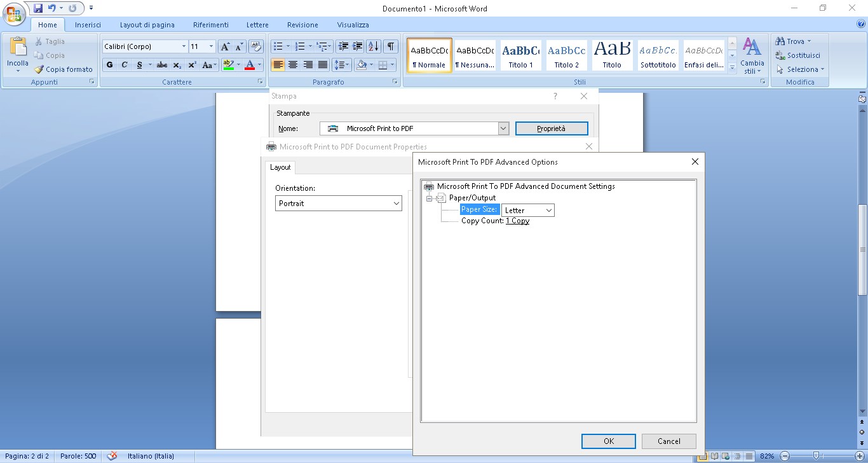Screen dimensions: 868x463
Task: Switch to the Lettere tab
Action: 257,25
